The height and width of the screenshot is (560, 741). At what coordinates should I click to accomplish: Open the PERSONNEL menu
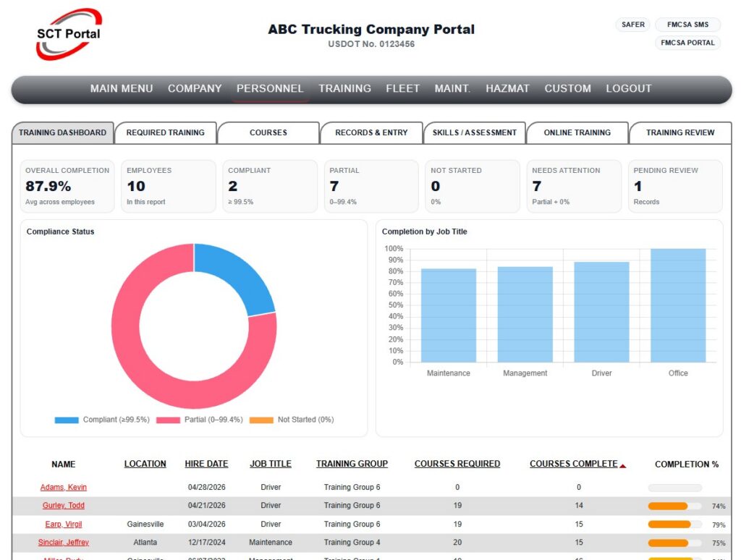[x=270, y=88]
